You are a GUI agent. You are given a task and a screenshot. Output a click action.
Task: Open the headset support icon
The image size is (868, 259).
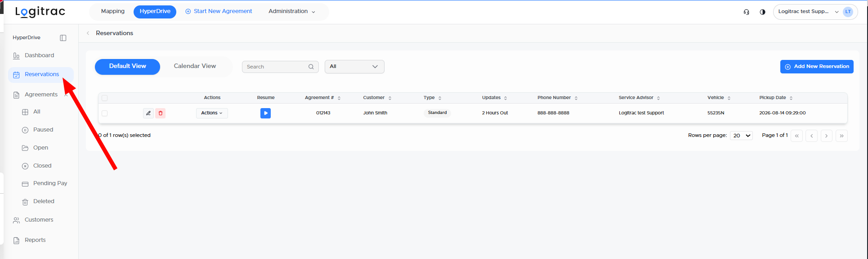pyautogui.click(x=747, y=12)
